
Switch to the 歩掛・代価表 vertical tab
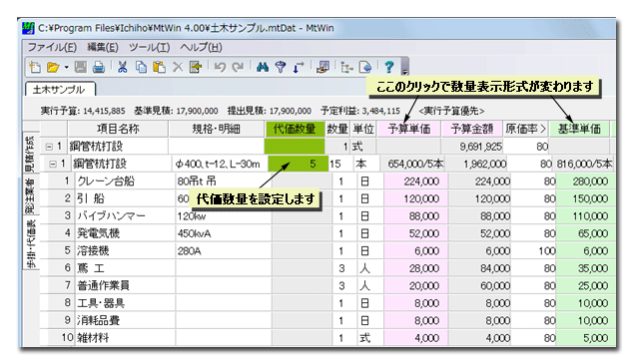[x=30, y=243]
